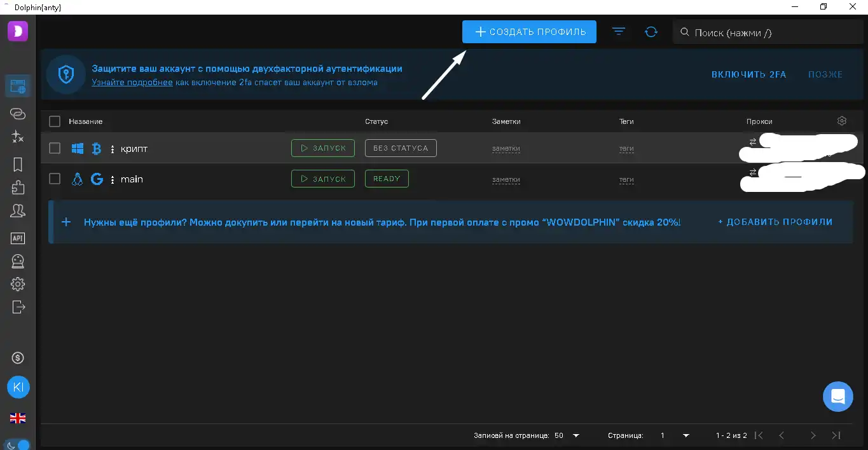The height and width of the screenshot is (450, 868).
Task: Go to the next page
Action: pyautogui.click(x=813, y=435)
